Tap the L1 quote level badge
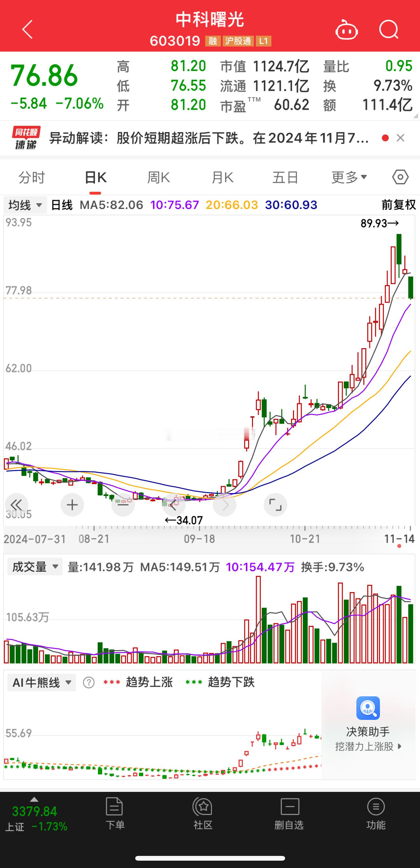 click(263, 41)
